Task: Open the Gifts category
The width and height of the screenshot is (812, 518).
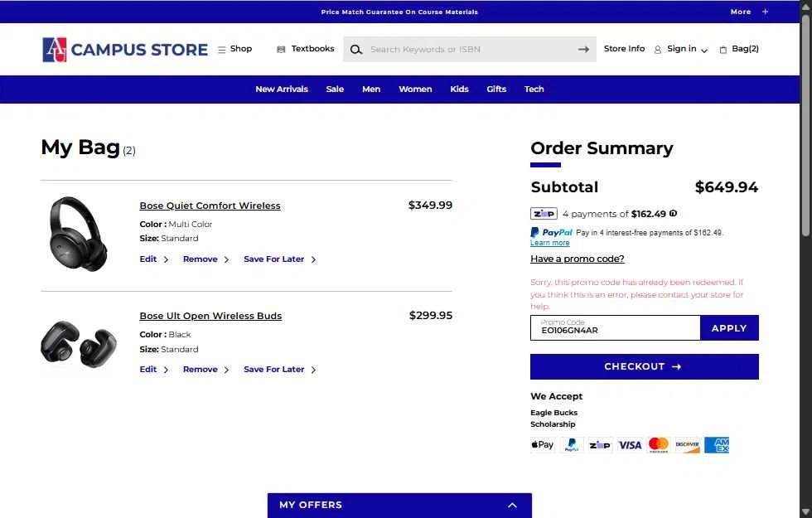Action: coord(496,90)
